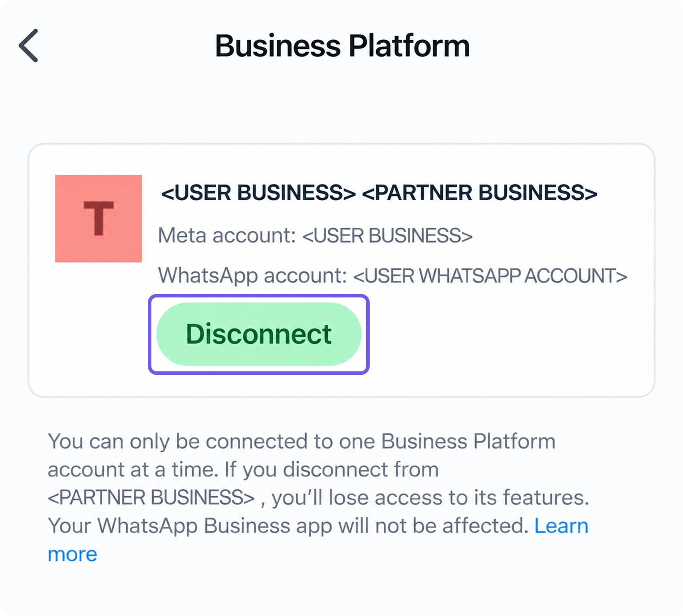This screenshot has width=683, height=616.
Task: Click the Business Platform page title
Action: 342,46
